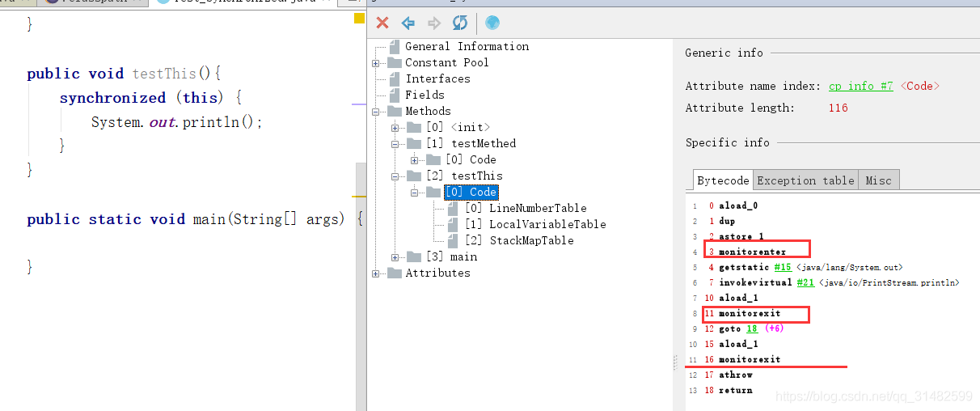Viewport: 980px width, 411px height.
Task: Switch to the Exception table tab
Action: pyautogui.click(x=805, y=180)
